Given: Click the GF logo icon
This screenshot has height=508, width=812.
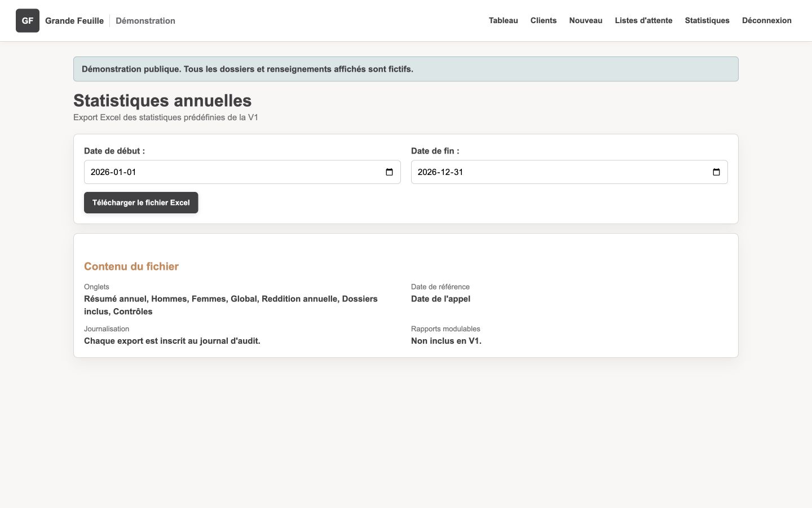Looking at the screenshot, I should pyautogui.click(x=28, y=20).
